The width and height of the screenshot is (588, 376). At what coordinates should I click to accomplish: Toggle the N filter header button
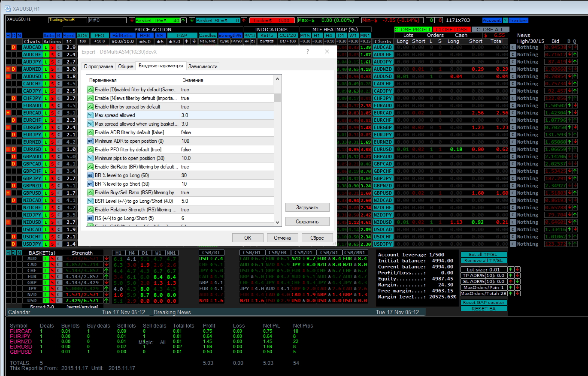point(19,35)
